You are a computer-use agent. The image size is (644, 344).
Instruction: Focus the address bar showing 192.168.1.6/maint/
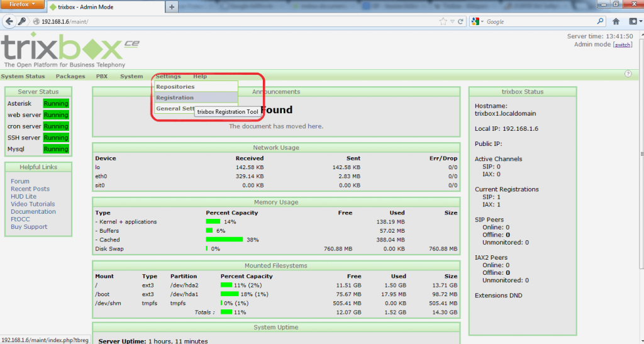(238, 22)
